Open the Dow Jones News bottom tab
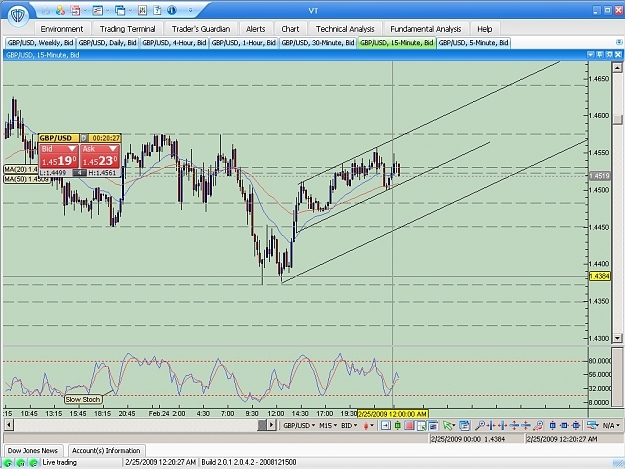 point(33,450)
